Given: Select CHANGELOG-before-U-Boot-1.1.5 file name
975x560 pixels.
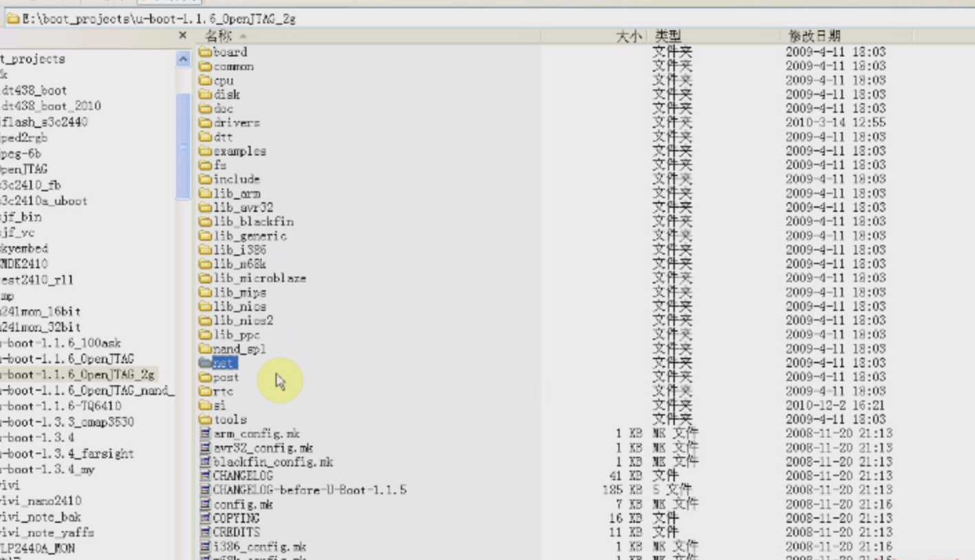Looking at the screenshot, I should tap(310, 490).
